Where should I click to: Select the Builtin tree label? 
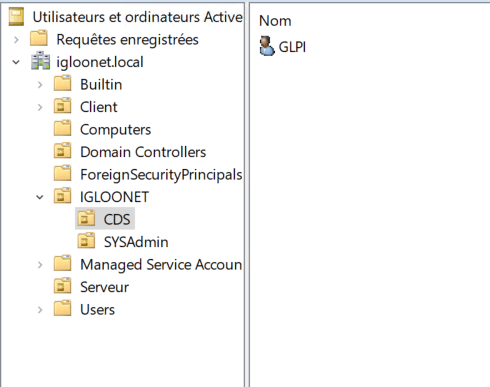101,84
